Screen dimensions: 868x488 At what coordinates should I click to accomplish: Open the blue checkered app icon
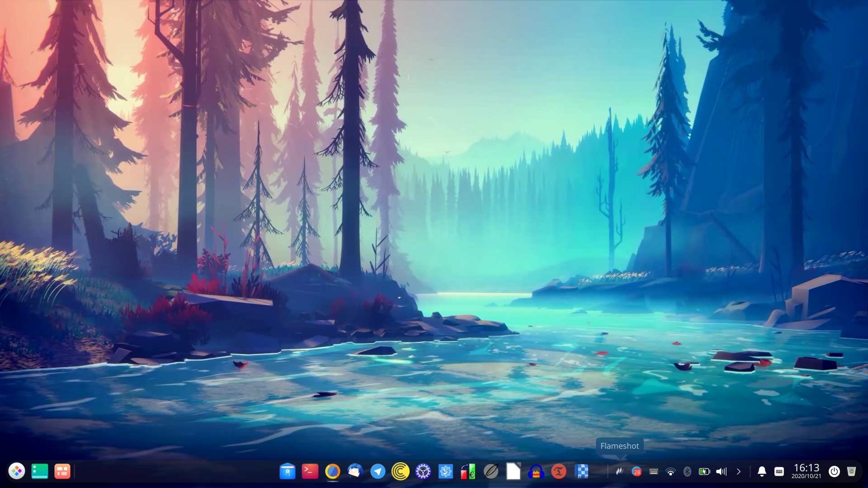point(581,471)
